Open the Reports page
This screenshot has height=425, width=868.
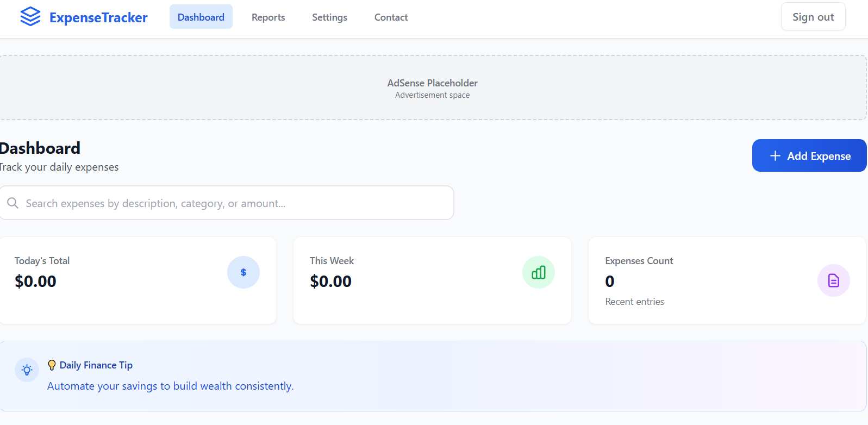point(268,17)
